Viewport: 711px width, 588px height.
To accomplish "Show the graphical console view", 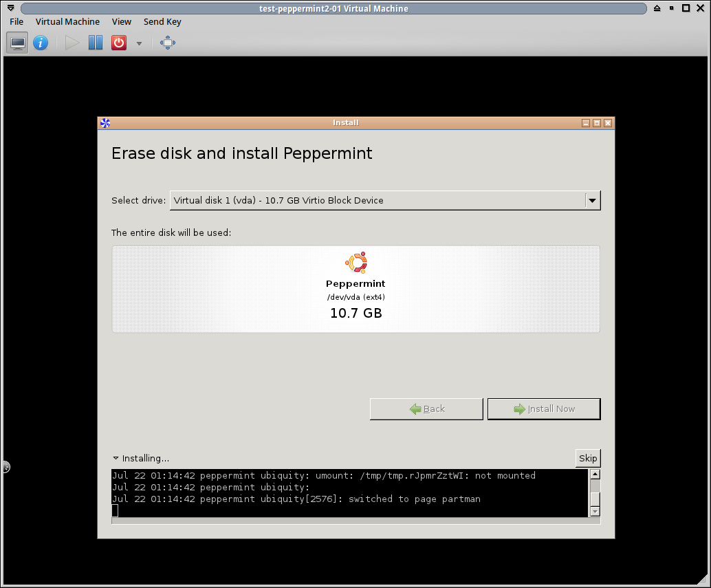I will 18,43.
